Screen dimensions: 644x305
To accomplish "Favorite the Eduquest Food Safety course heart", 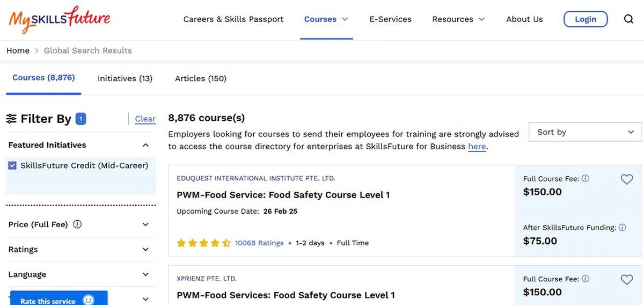I will pos(627,180).
